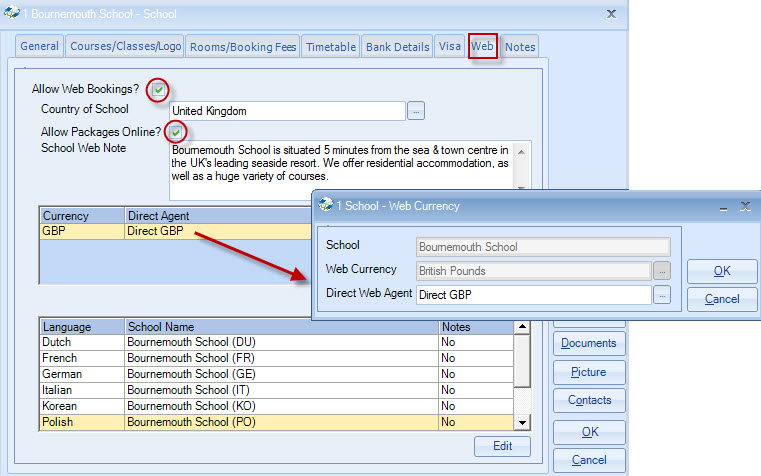
Task: Click the Web Currency dialog title icon
Action: (x=325, y=206)
